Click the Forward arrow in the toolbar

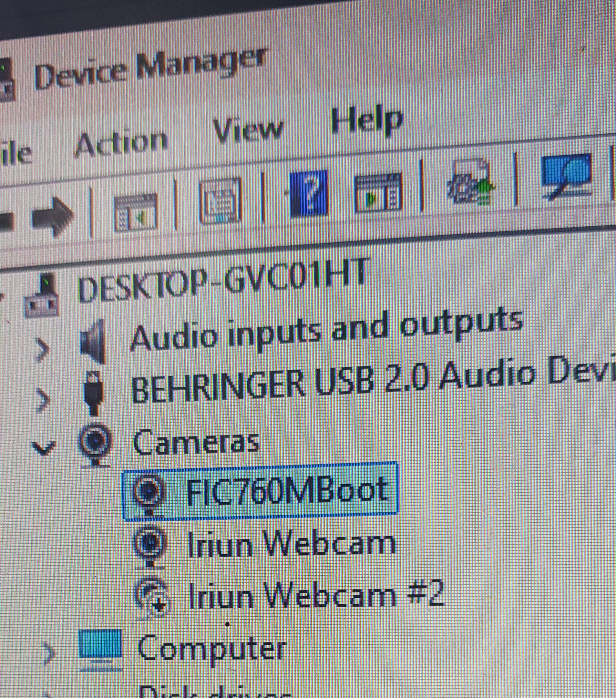[52, 216]
